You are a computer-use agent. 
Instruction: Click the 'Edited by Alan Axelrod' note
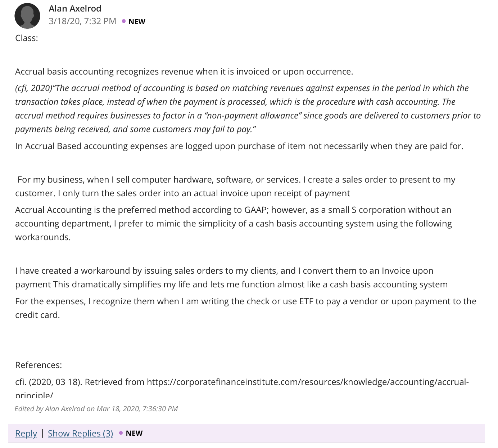point(96,409)
